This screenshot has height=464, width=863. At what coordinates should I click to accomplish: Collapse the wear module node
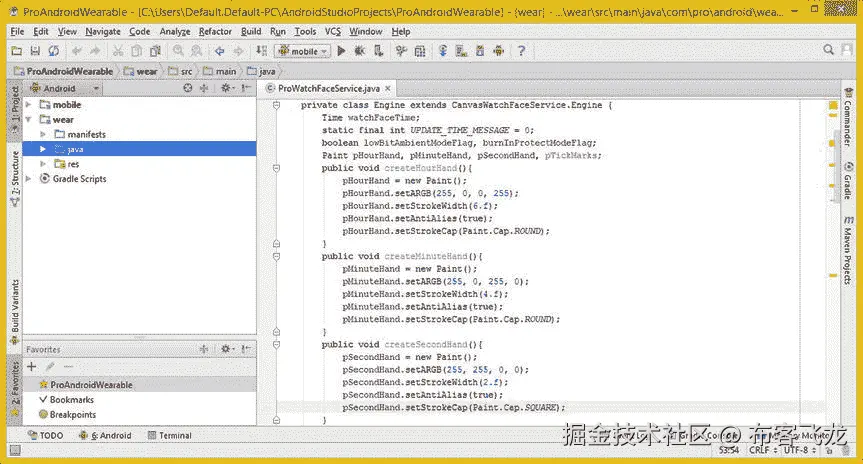(x=29, y=119)
